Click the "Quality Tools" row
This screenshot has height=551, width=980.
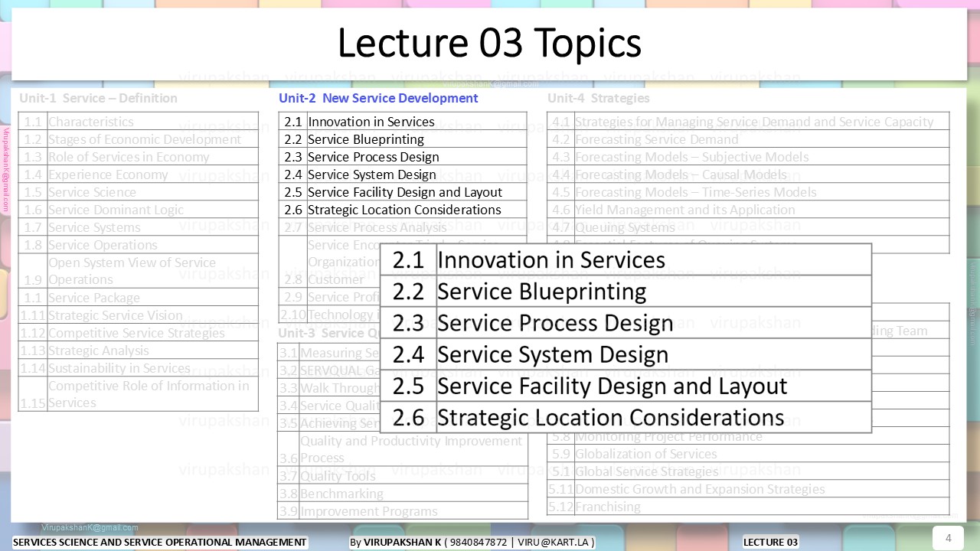403,476
